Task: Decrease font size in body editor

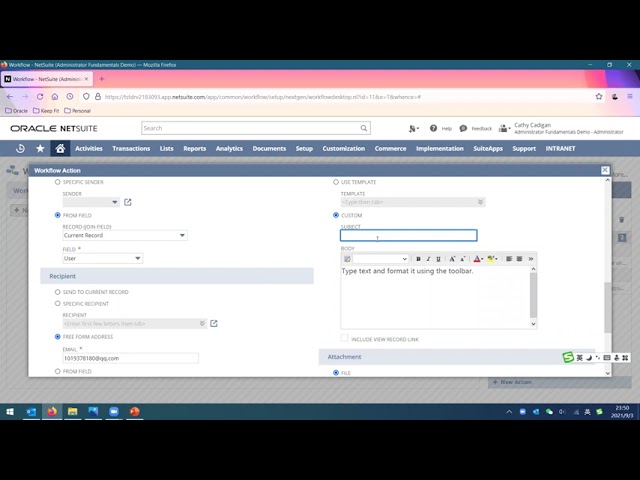Action: pos(463,259)
